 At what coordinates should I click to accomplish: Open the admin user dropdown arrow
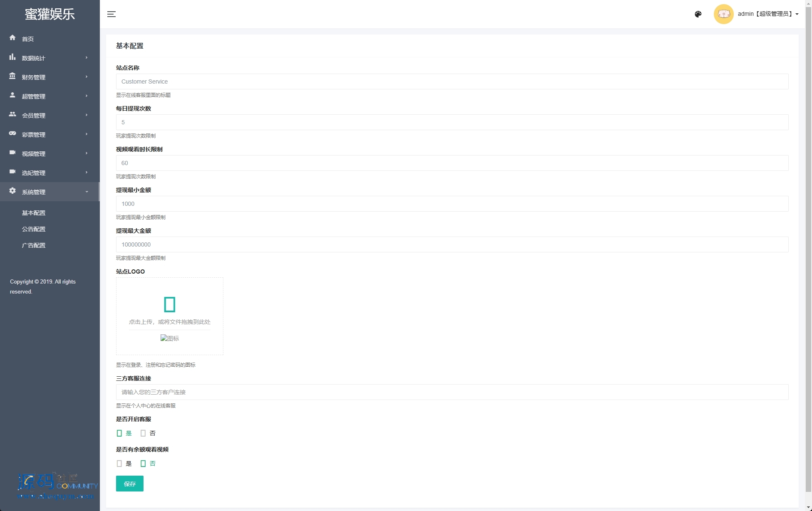[797, 14]
